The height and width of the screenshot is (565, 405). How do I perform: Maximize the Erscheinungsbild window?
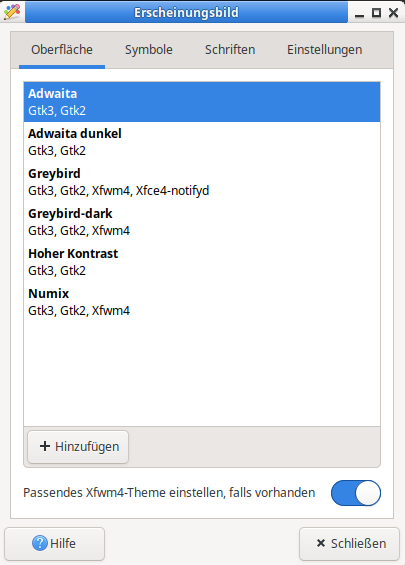[376, 13]
